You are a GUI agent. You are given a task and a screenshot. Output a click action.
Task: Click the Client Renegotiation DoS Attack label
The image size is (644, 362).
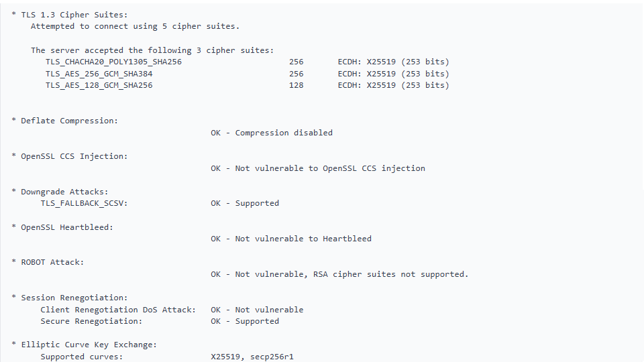pos(118,310)
